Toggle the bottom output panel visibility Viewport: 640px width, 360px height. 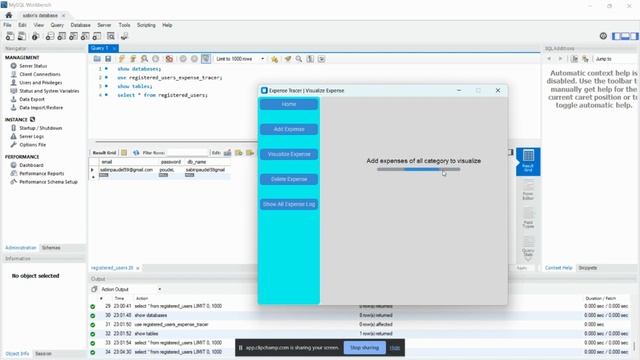click(x=625, y=36)
